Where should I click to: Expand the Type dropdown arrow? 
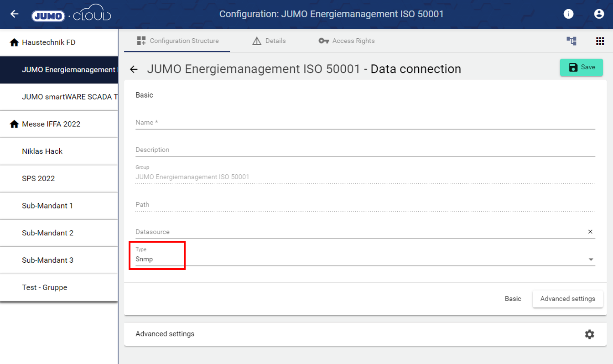(591, 260)
